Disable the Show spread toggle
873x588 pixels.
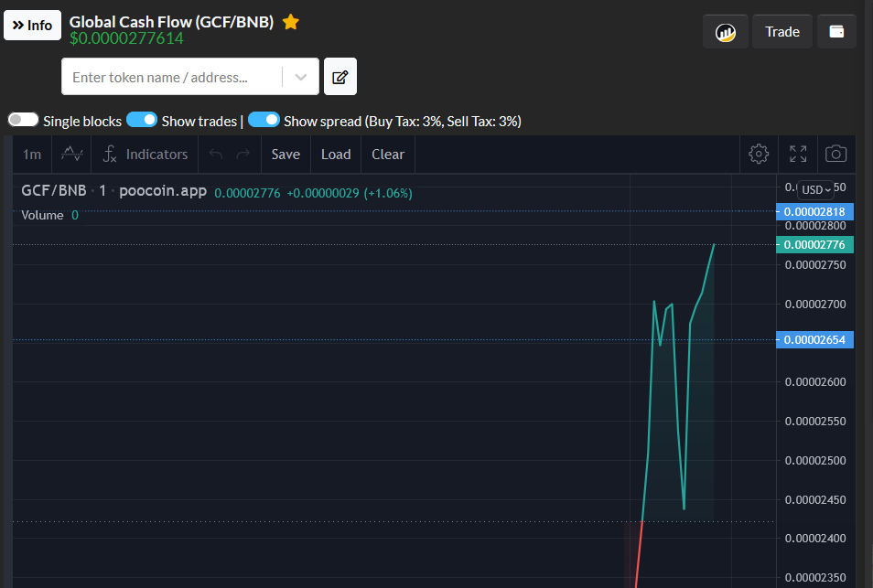[x=264, y=120]
